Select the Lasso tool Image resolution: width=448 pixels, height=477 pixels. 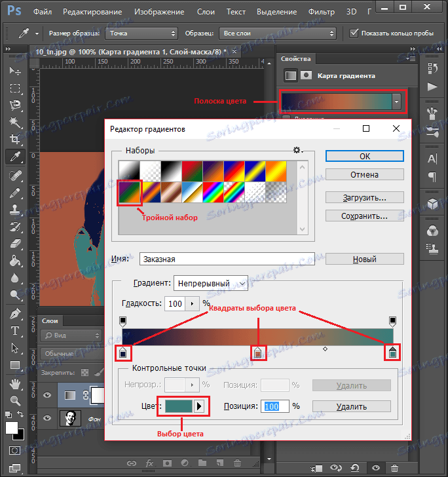[15, 105]
